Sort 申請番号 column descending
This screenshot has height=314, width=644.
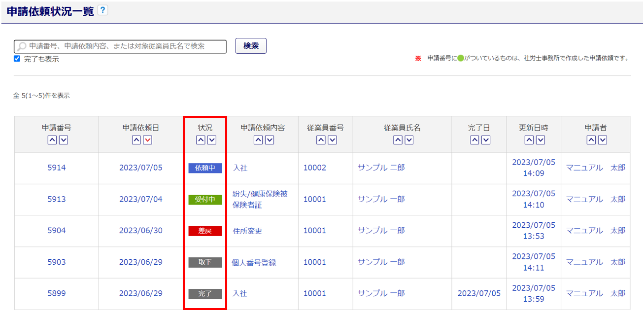(x=64, y=140)
